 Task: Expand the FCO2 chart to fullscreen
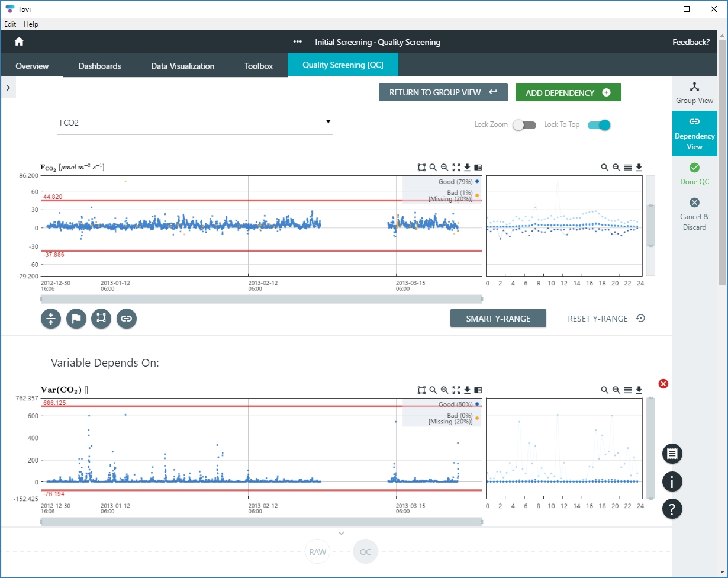coord(456,168)
